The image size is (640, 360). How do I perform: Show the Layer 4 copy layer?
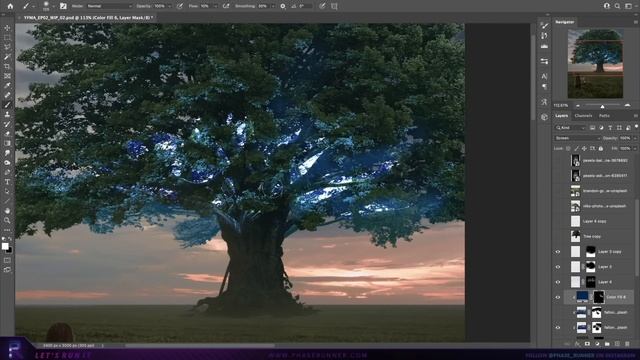[x=558, y=221]
